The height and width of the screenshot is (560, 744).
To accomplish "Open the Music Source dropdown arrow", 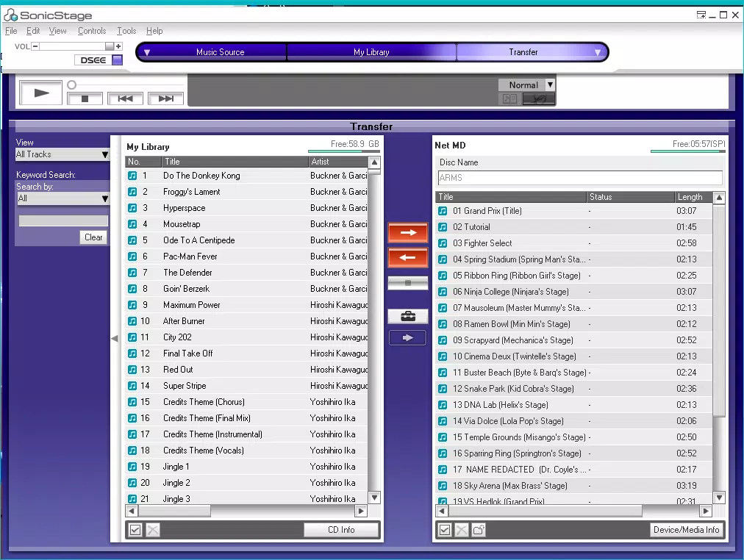I will (147, 53).
